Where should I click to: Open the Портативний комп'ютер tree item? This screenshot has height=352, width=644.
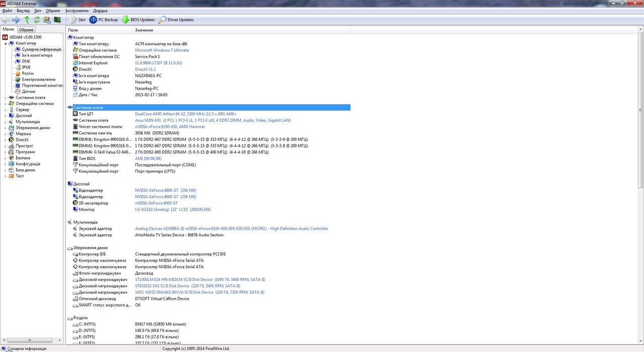[42, 85]
